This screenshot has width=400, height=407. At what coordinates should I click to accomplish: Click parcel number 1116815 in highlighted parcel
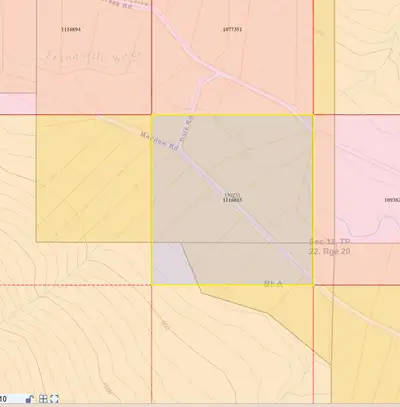pyautogui.click(x=232, y=200)
